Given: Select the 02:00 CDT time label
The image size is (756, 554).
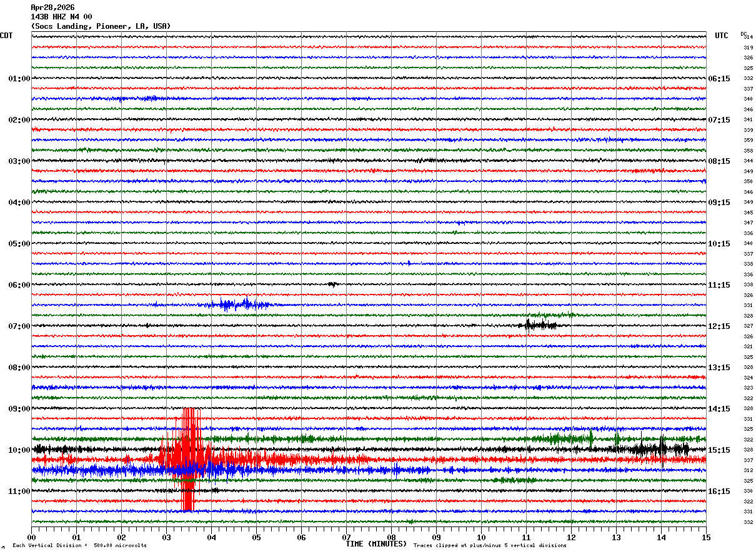Looking at the screenshot, I should [19, 120].
